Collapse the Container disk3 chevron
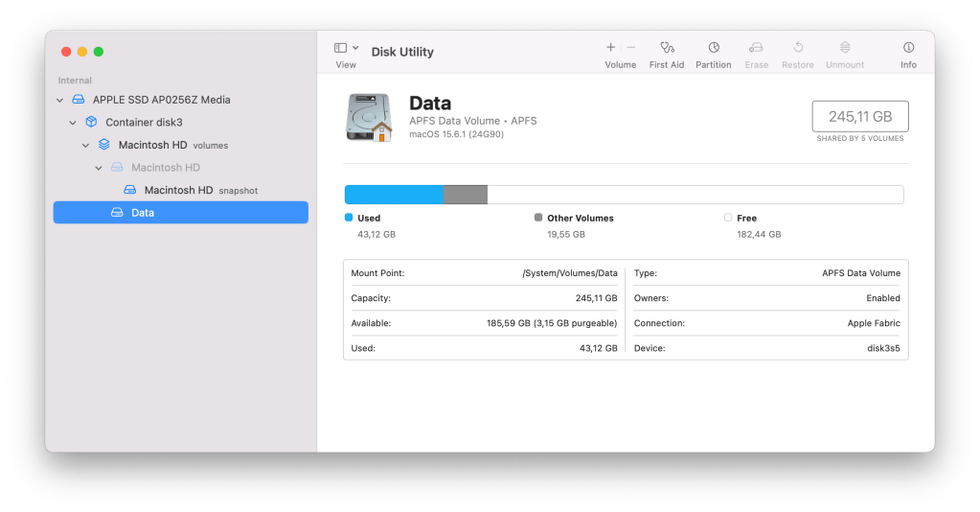This screenshot has height=512, width=980. [x=73, y=123]
